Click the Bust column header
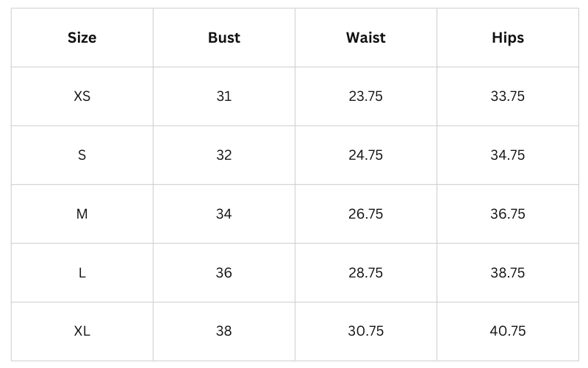The height and width of the screenshot is (368, 588). [224, 38]
